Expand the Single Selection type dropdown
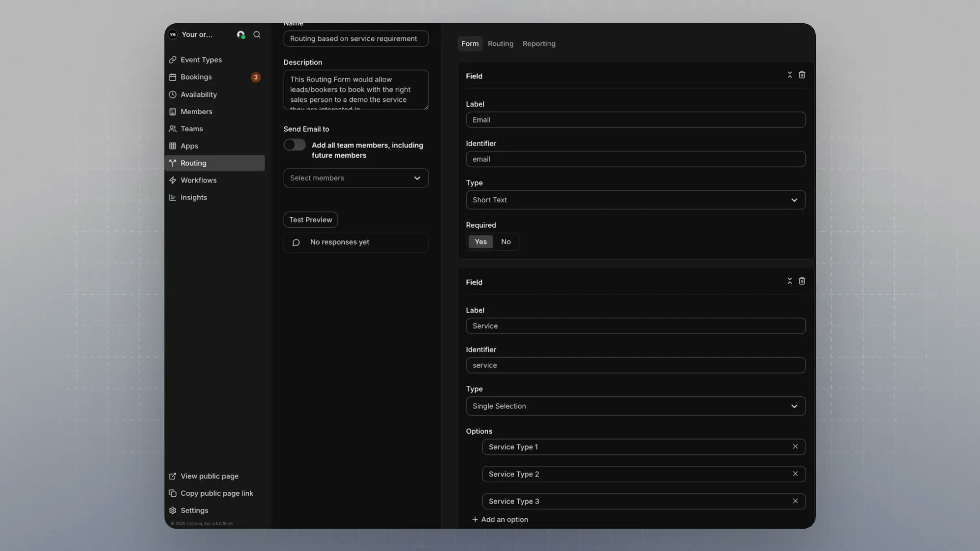The height and width of the screenshot is (551, 980). (635, 406)
